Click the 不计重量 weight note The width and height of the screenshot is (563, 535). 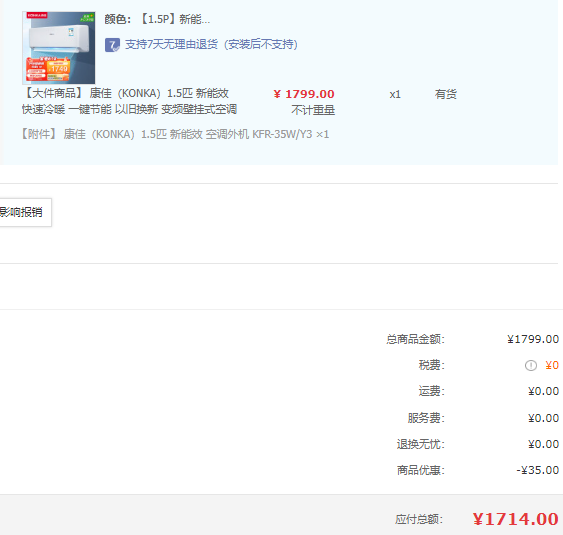313,110
